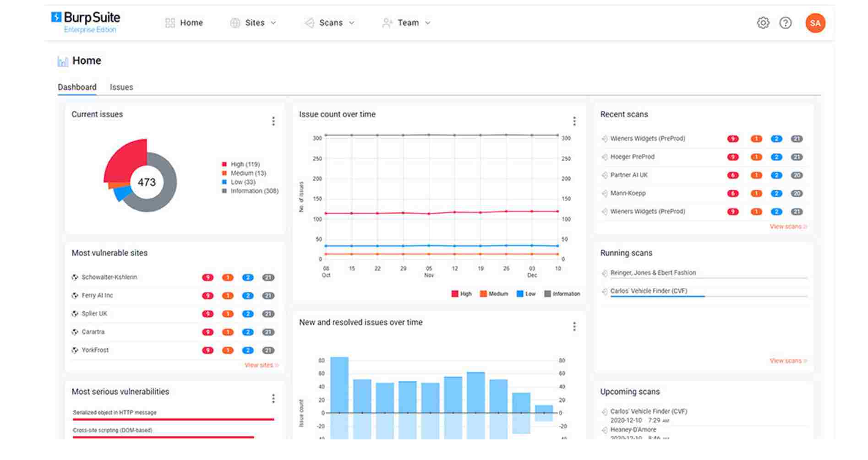Click blue low-count badge for Splier UK
Screen dimensions: 868x460
[248, 314]
